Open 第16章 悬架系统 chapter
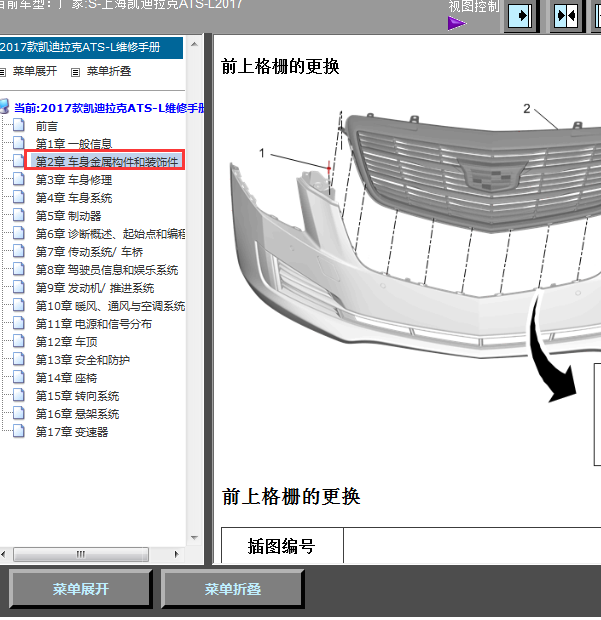The image size is (601, 620). click(x=77, y=414)
